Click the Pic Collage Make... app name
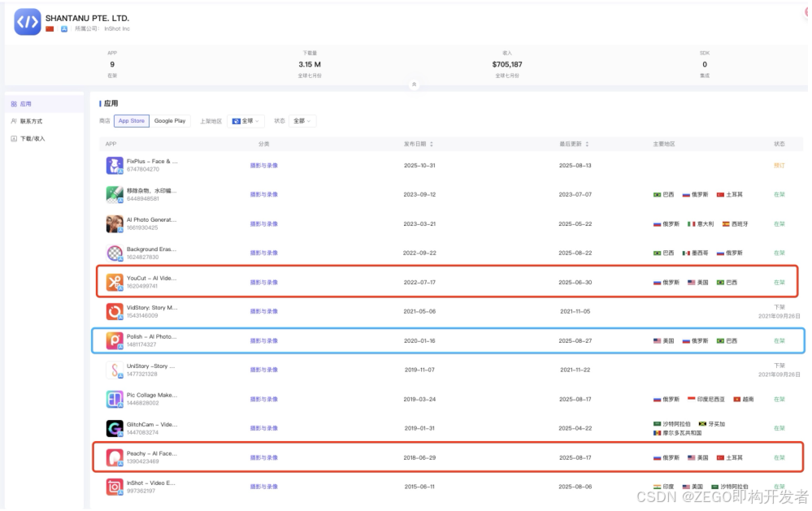This screenshot has width=812, height=511. tap(152, 395)
